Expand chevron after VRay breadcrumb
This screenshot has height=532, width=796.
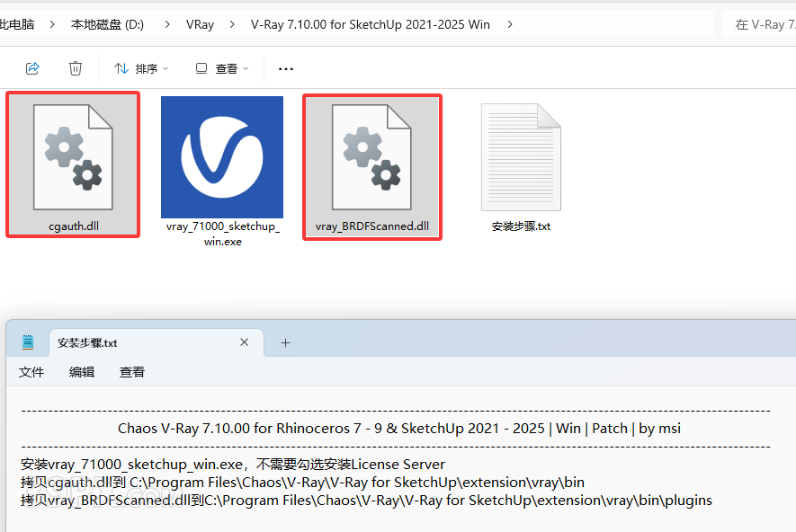click(x=232, y=24)
